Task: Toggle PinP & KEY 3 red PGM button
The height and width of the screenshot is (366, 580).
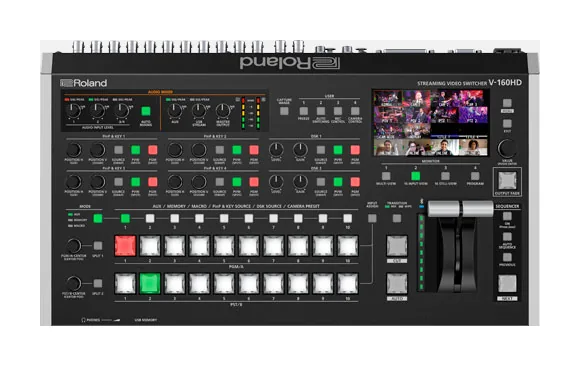Action: (152, 182)
